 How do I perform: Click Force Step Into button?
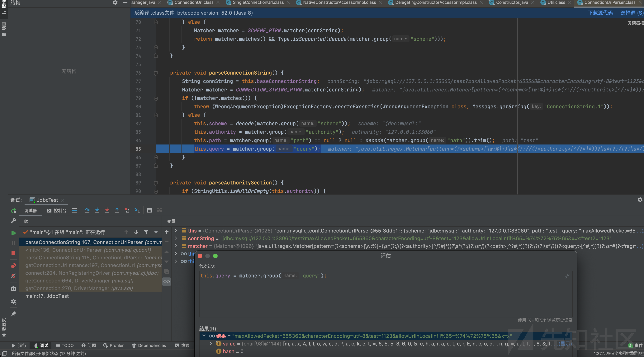point(107,210)
